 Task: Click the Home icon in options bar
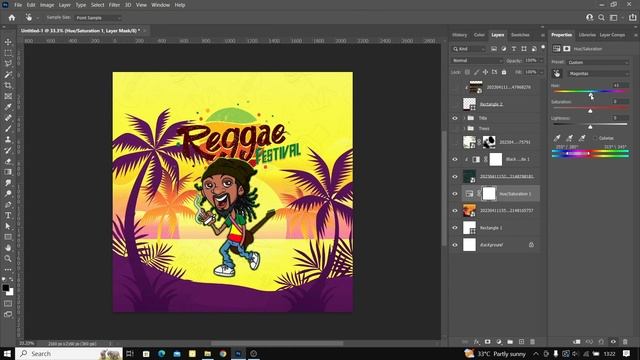(x=11, y=18)
